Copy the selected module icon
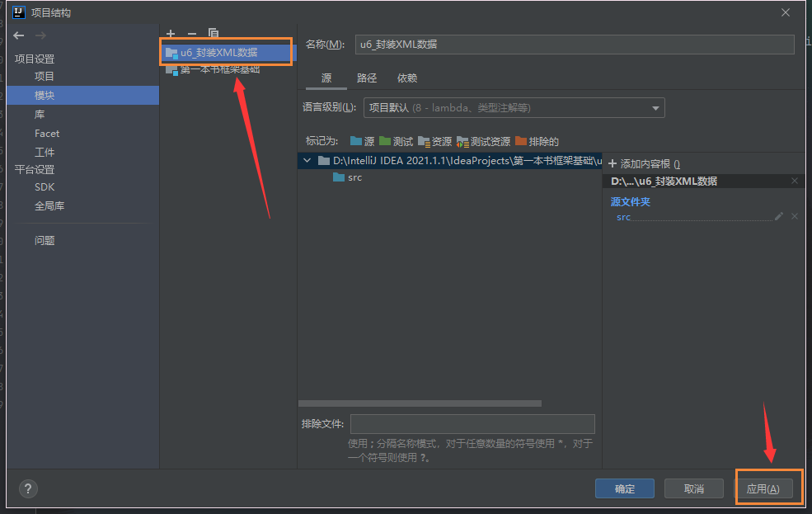Viewport: 812px width, 514px height. point(214,33)
